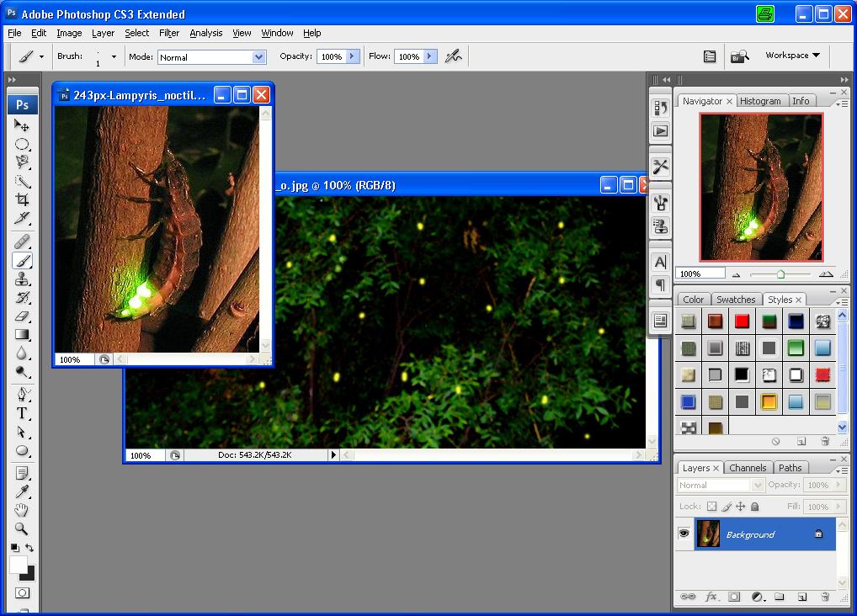Hide the Background layer with eye icon
Screen dimensions: 857x616
(x=684, y=534)
